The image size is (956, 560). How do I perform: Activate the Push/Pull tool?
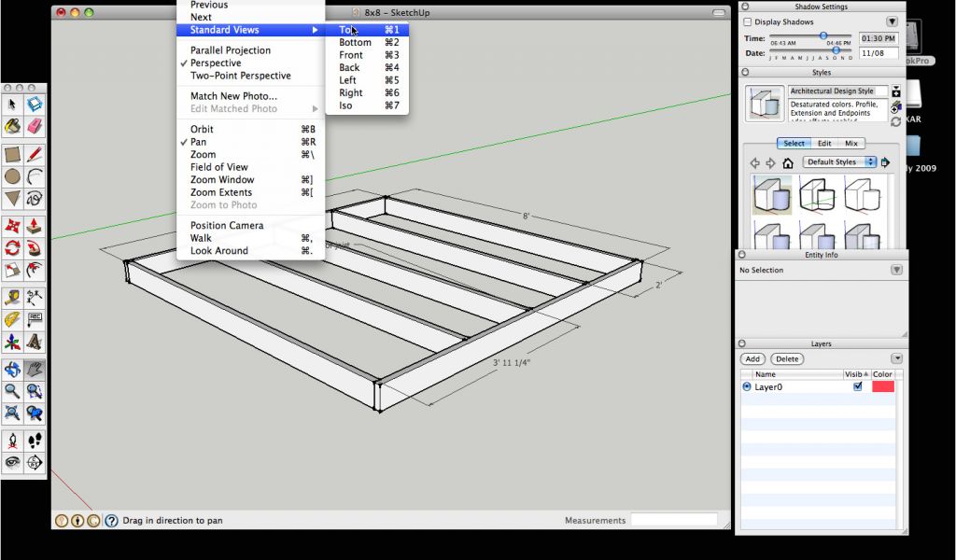(35, 226)
